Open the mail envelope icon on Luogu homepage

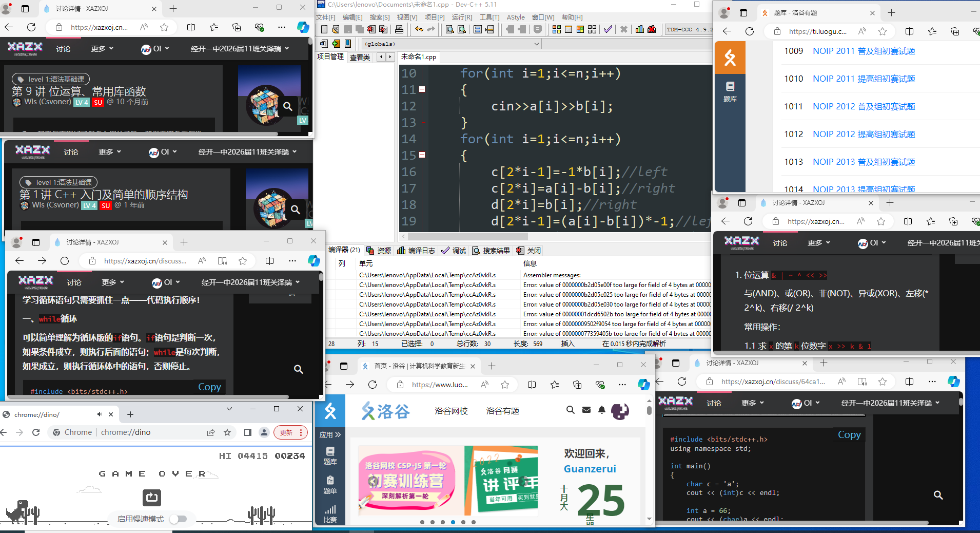tap(586, 410)
